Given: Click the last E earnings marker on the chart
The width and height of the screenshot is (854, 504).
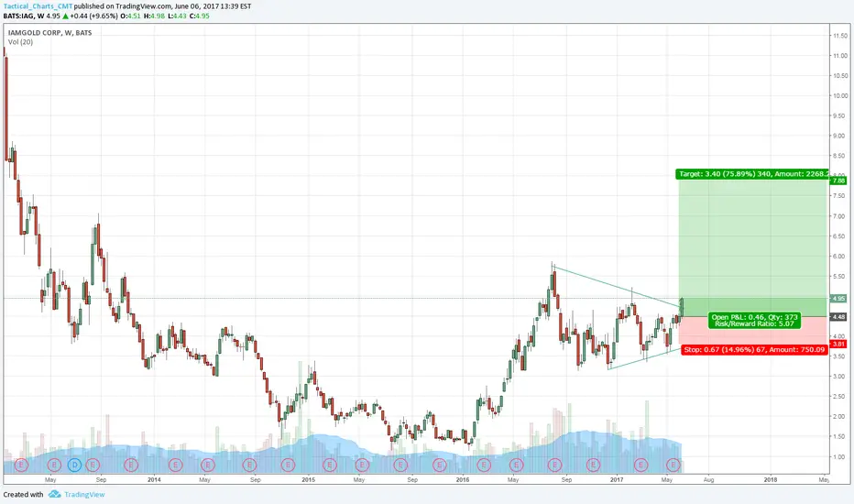Looking at the screenshot, I should (673, 465).
